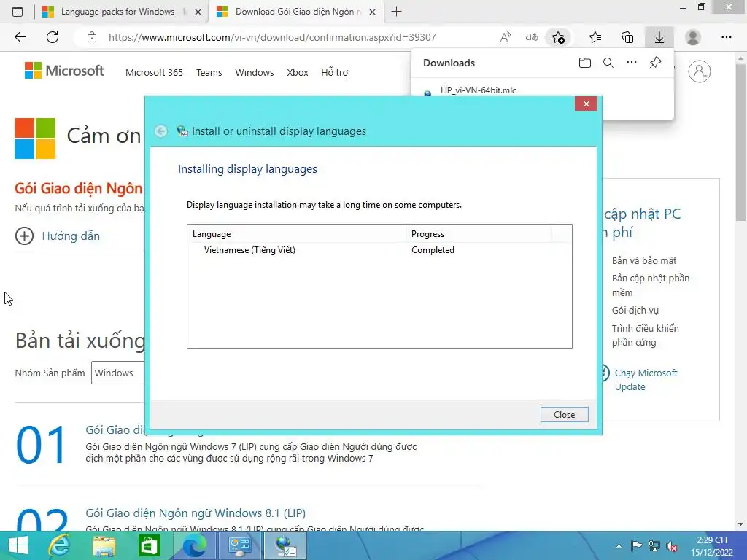Click the address bar URL

pos(272,37)
